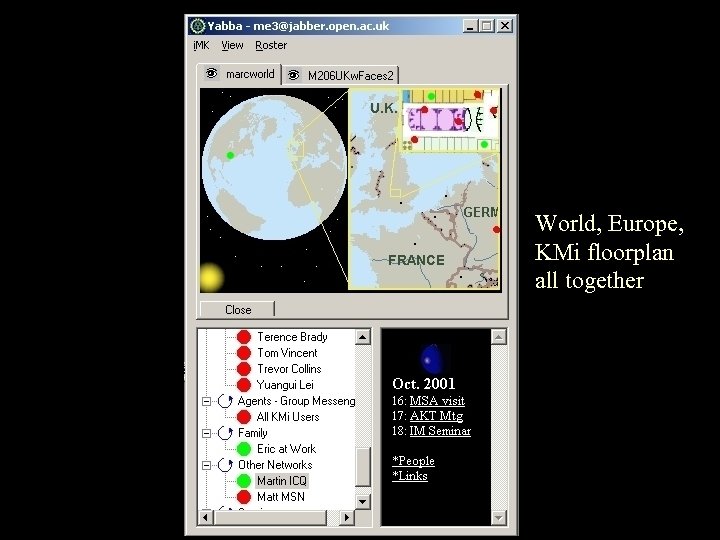
Task: Click the eye icon on M206UKwFaces2 tab
Action: (293, 75)
